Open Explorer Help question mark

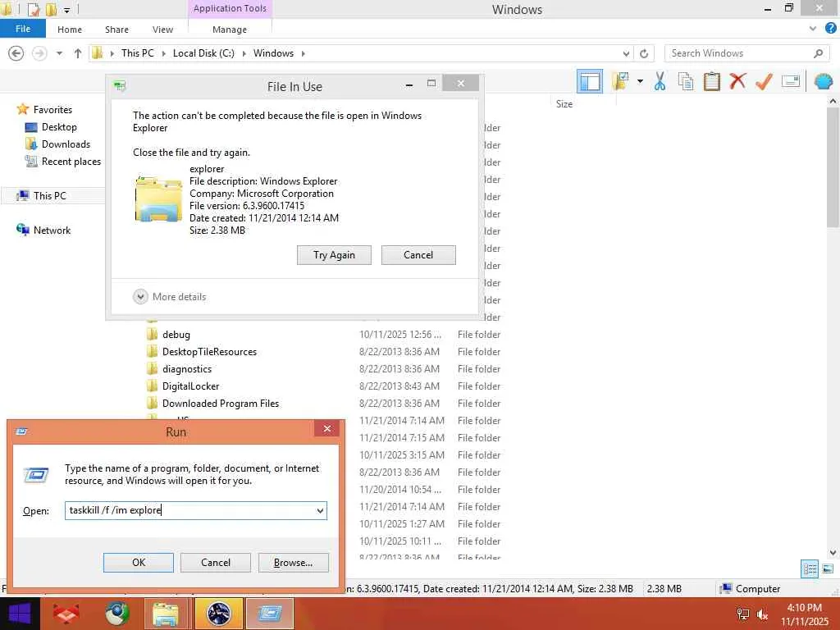tap(831, 29)
